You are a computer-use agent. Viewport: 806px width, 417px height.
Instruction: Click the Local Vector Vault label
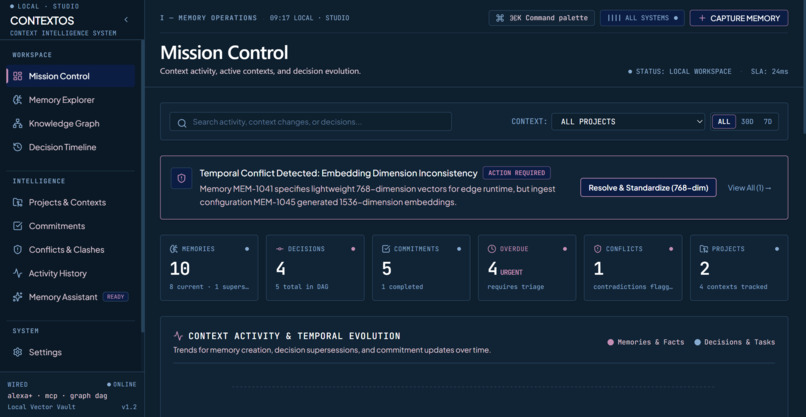(x=42, y=407)
